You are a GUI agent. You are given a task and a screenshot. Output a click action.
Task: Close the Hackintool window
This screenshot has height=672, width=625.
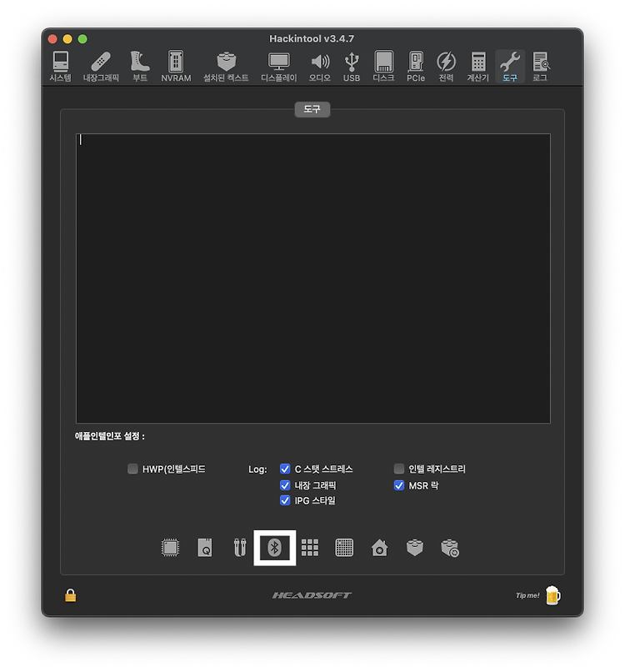click(52, 39)
